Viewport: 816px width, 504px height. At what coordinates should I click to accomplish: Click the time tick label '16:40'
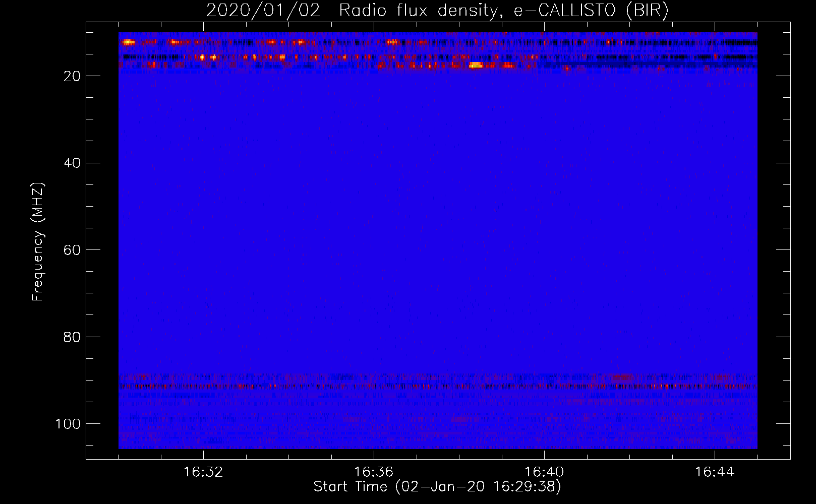tap(544, 472)
